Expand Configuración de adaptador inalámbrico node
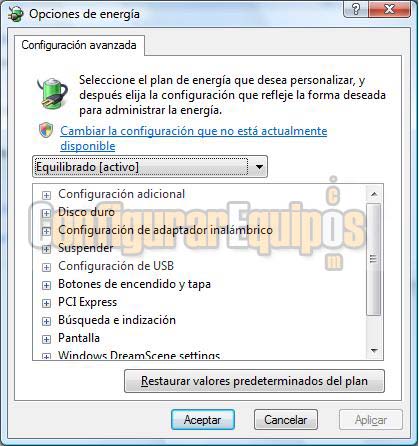 point(46,231)
